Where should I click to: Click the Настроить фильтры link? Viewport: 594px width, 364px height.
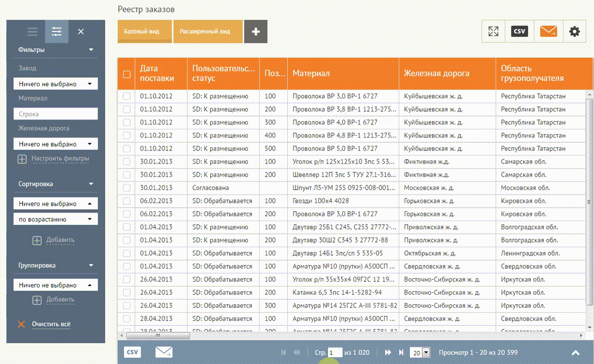click(x=60, y=159)
